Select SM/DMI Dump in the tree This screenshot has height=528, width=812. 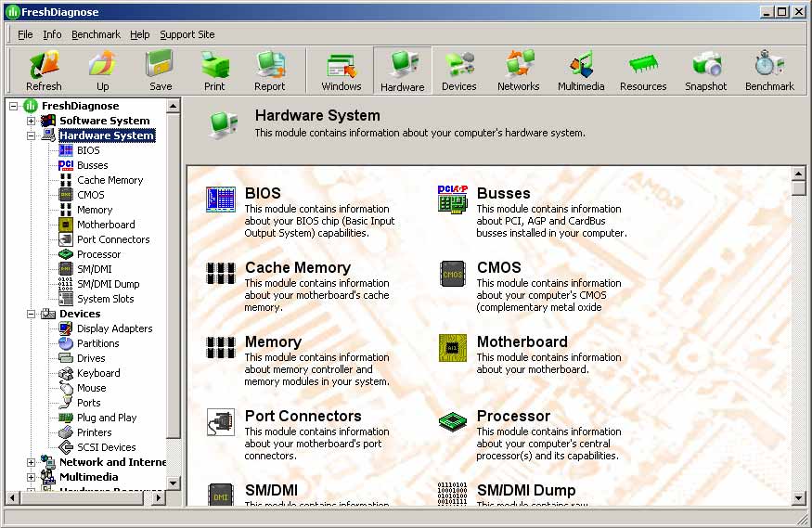click(x=109, y=284)
